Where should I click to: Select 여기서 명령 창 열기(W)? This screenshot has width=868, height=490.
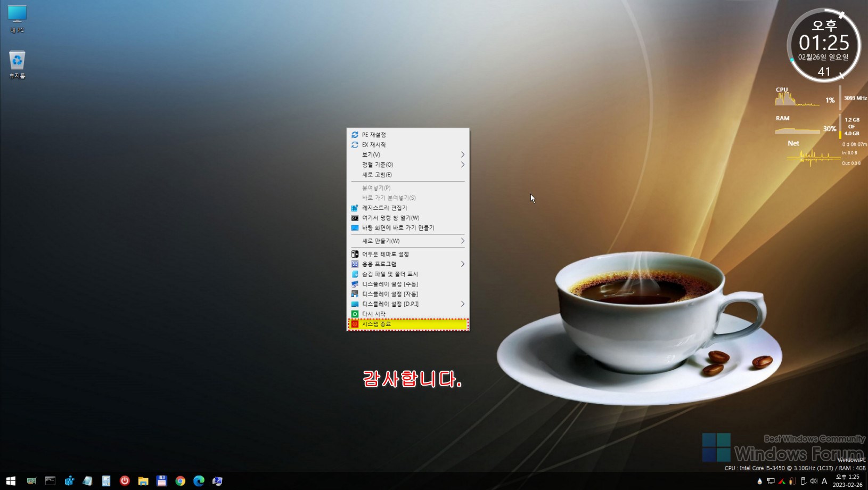click(408, 218)
